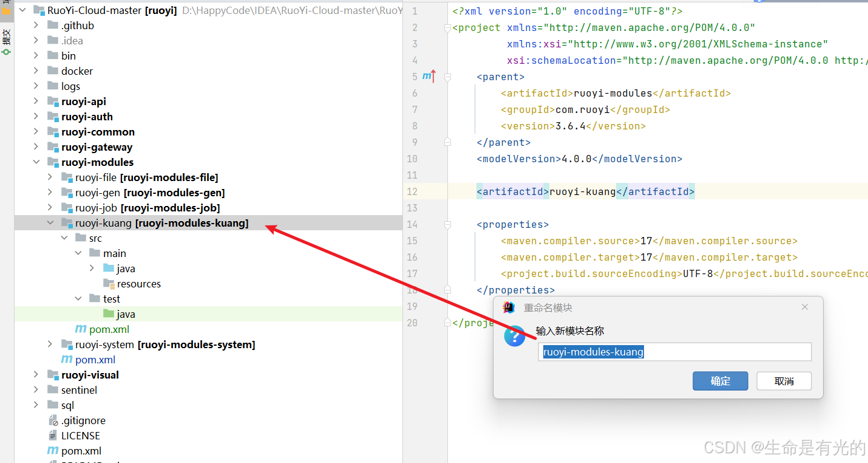Click the sql folder icon
Viewport: 868px width, 463px height.
(53, 405)
